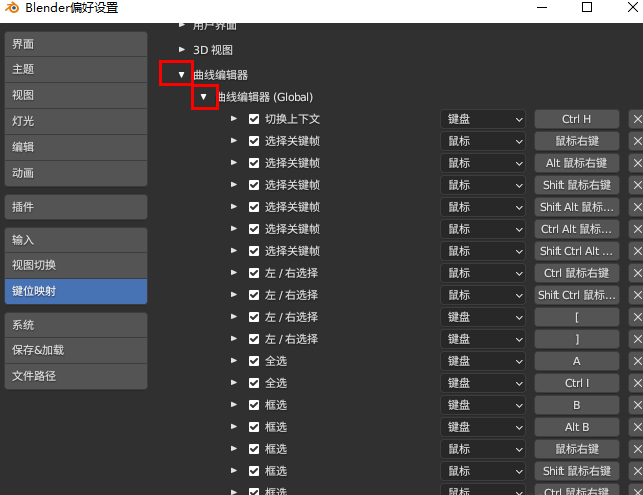Delete the 全选 Ctrl I keymap item
This screenshot has height=495, width=643.
[637, 383]
